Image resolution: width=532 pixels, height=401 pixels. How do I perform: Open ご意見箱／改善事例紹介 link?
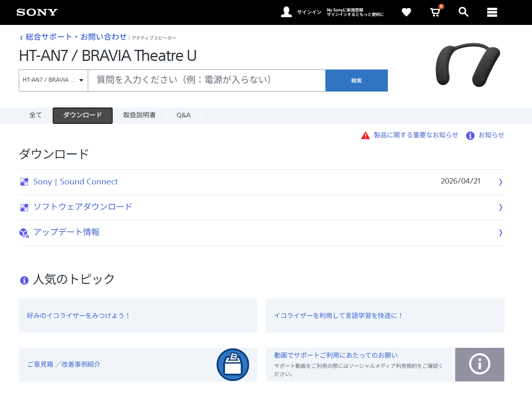pyautogui.click(x=64, y=364)
